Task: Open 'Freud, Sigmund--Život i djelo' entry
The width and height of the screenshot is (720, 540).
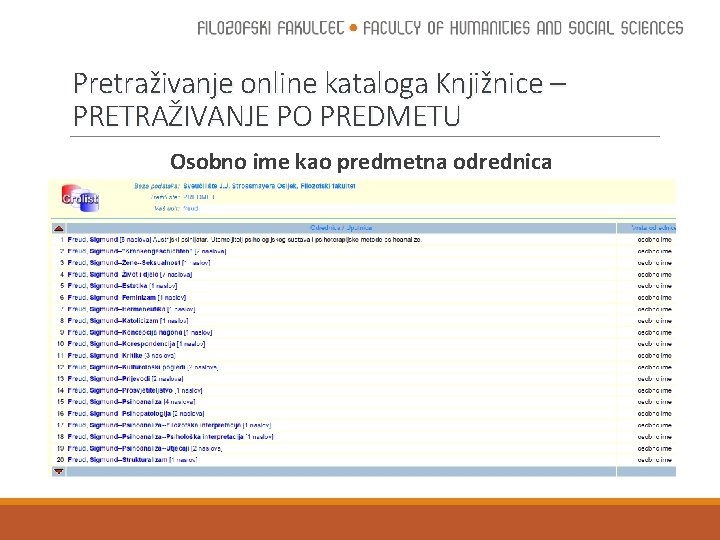Action: [129, 275]
